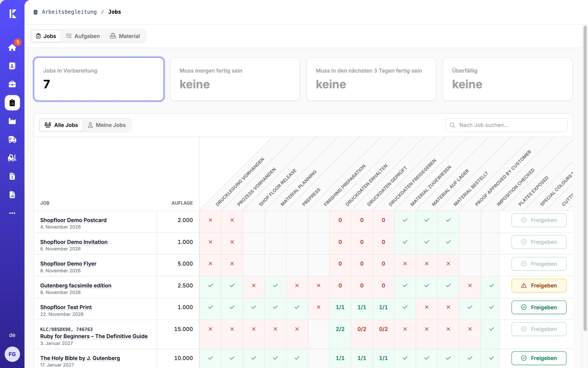The height and width of the screenshot is (368, 588).
Task: Open the delivery truck icon in sidebar
Action: coord(12,140)
